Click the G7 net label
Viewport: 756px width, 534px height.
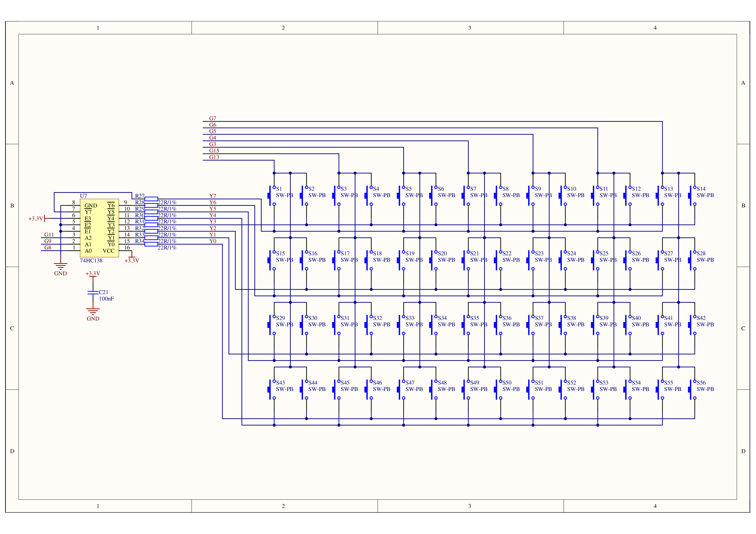coord(213,118)
